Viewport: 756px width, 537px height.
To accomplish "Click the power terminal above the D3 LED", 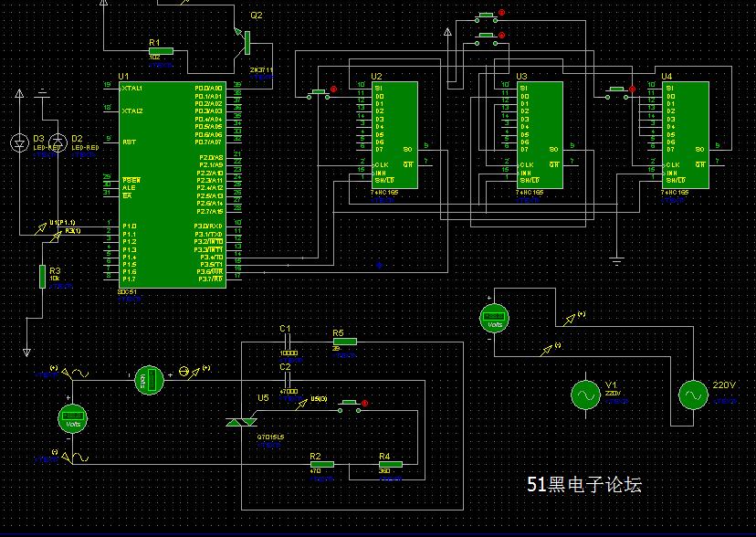I will tap(19, 93).
